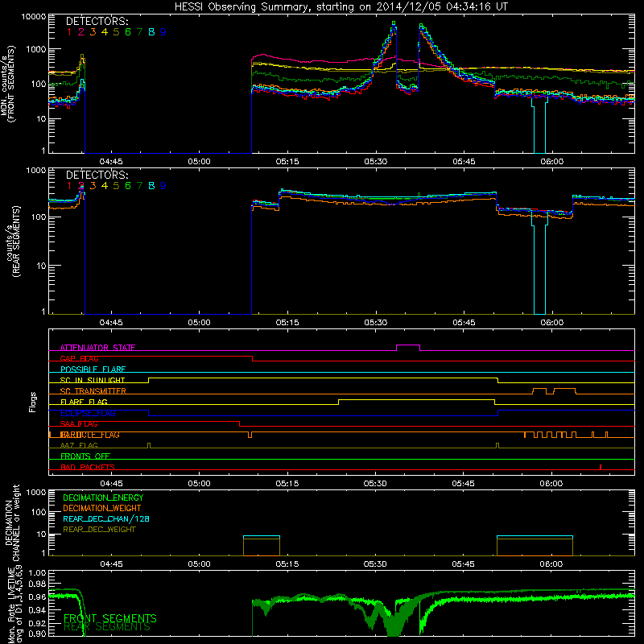
Task: Click detector 3 label in front segments legend
Action: [93, 32]
